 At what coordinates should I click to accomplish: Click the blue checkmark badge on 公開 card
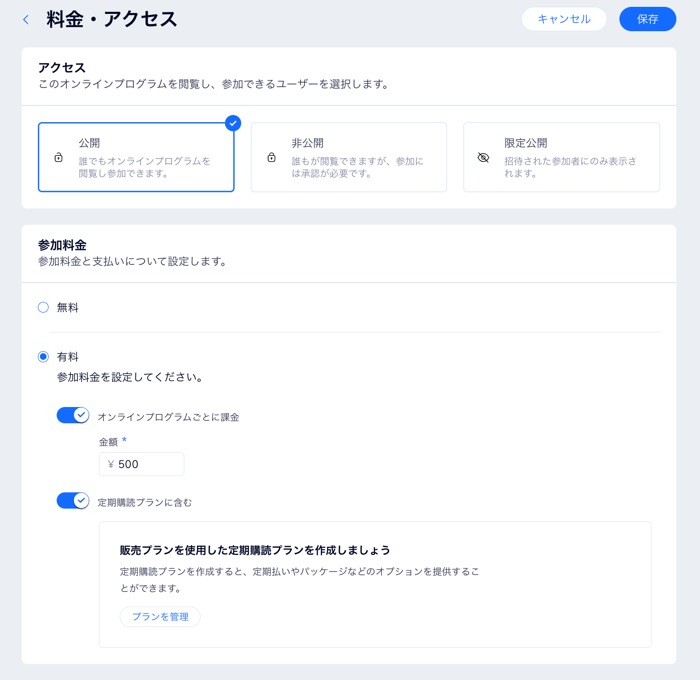click(233, 123)
